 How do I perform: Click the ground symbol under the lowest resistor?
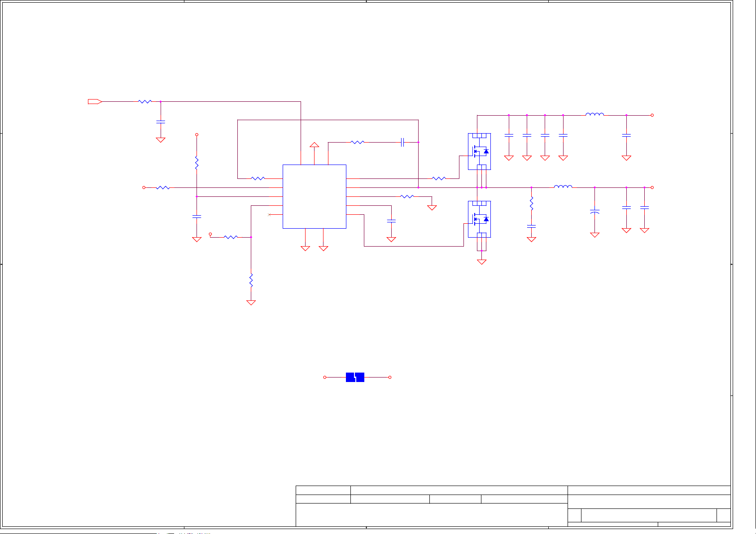(x=251, y=303)
